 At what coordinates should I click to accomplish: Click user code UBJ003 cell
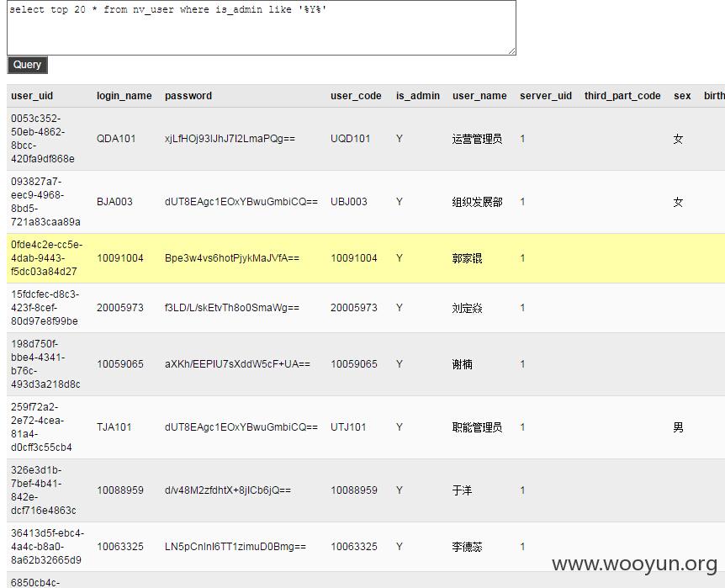click(x=349, y=202)
